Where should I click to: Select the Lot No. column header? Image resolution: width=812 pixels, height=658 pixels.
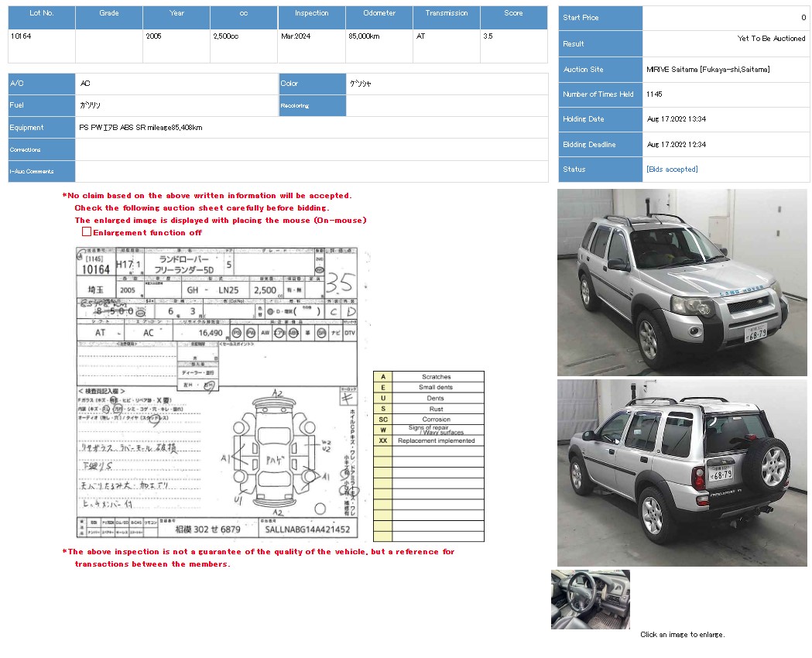pos(42,17)
